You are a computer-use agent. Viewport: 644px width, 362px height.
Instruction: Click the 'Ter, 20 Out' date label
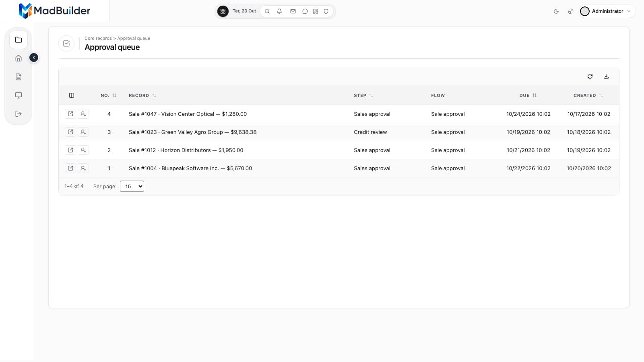[x=244, y=11]
